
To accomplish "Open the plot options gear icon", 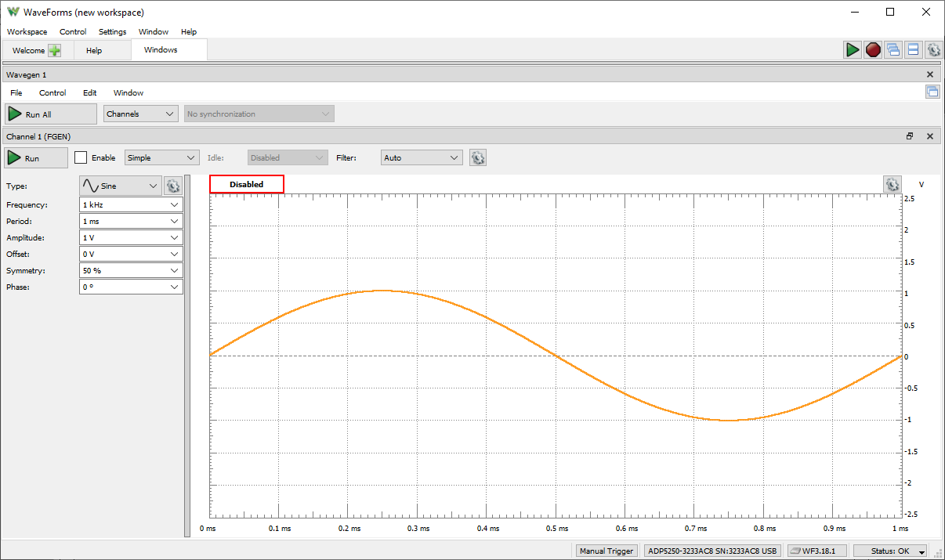I will click(x=892, y=184).
